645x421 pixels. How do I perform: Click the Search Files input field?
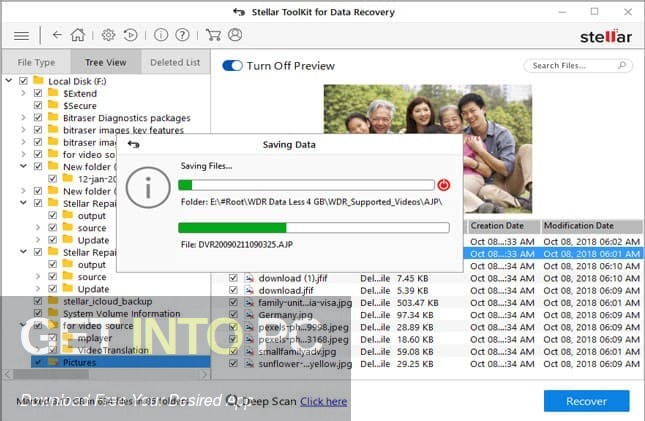(578, 65)
